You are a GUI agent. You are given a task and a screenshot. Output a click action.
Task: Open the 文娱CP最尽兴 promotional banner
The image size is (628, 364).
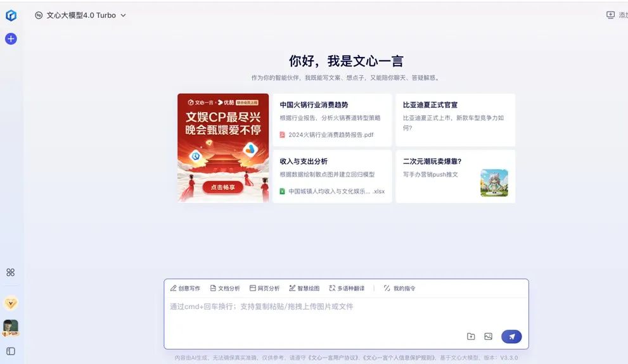[x=223, y=147]
